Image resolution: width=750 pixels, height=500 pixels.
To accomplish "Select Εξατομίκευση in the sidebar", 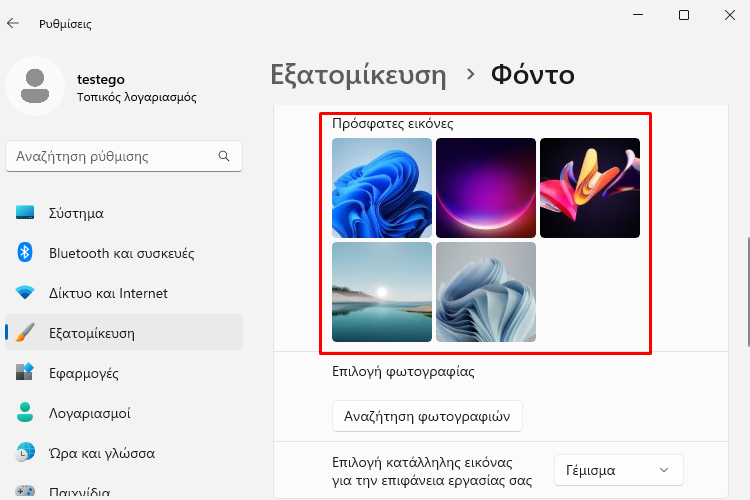I will 124,333.
